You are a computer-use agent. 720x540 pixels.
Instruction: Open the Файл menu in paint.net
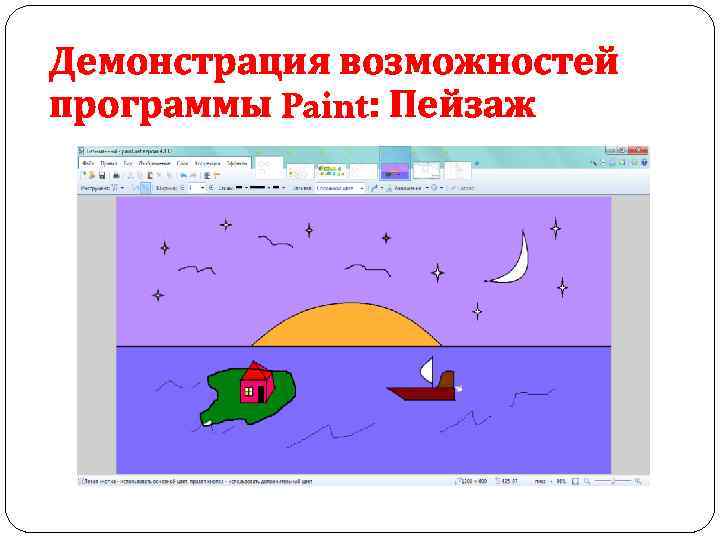88,163
